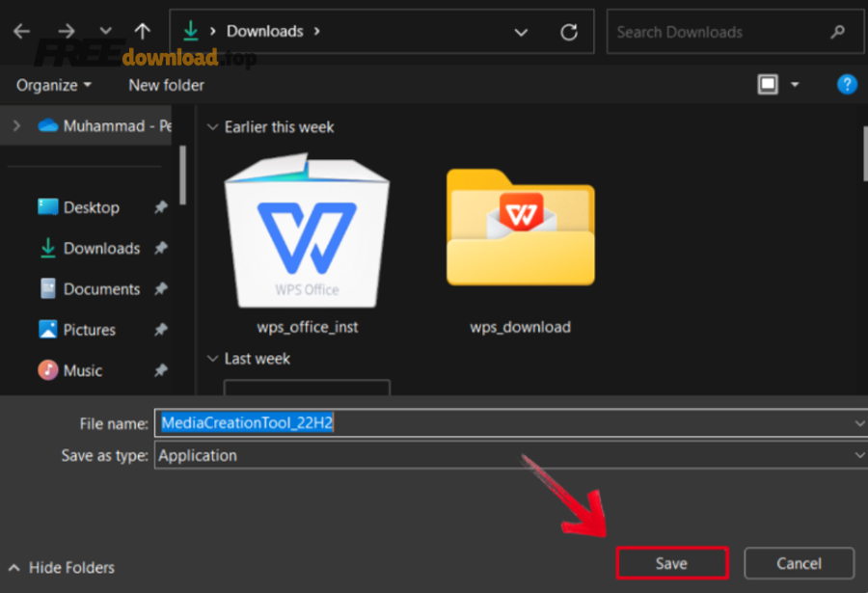Click the navigation pane scrollbar
The width and height of the screenshot is (868, 593).
182,175
